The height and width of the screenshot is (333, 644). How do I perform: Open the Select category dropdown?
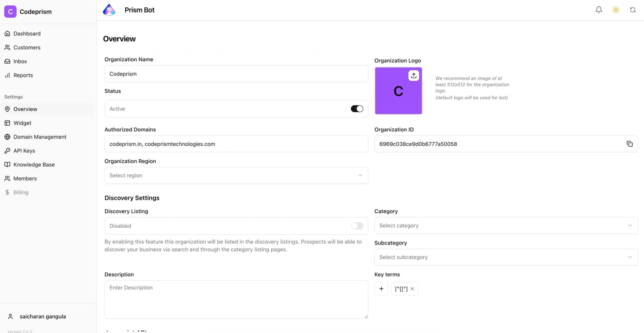click(x=506, y=225)
